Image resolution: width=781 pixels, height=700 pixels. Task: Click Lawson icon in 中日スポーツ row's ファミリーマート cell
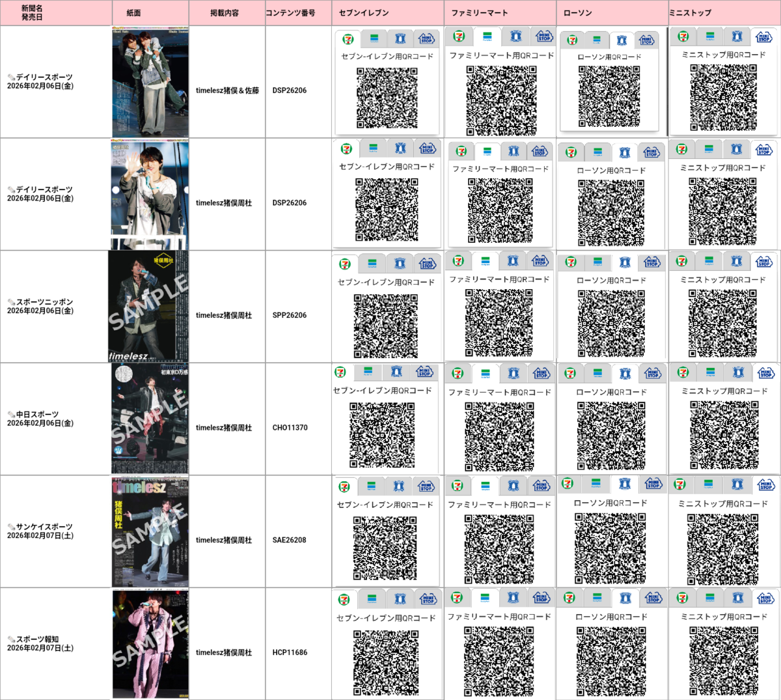(x=514, y=374)
